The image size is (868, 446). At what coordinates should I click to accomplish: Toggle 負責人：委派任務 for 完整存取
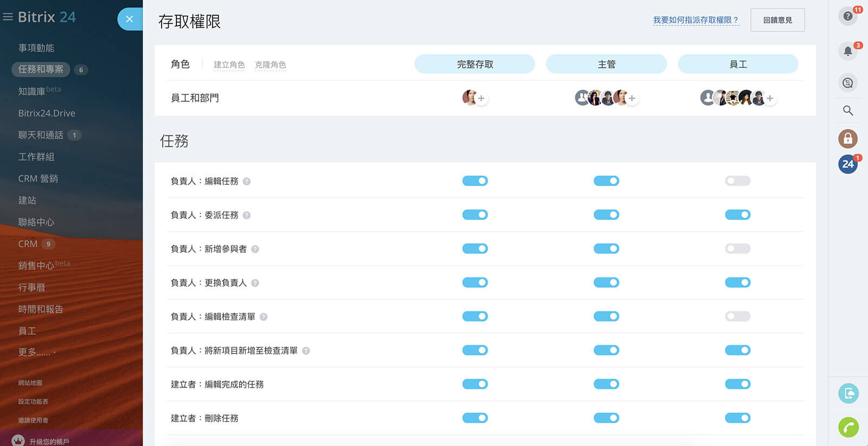[x=475, y=215]
